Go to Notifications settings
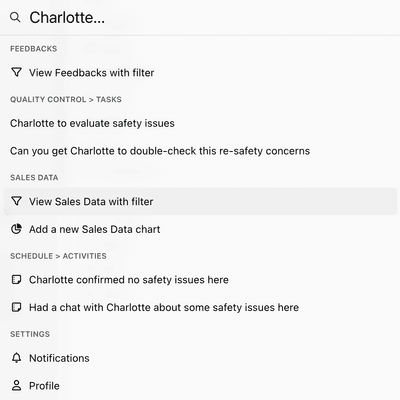The image size is (400, 400). (x=200, y=358)
